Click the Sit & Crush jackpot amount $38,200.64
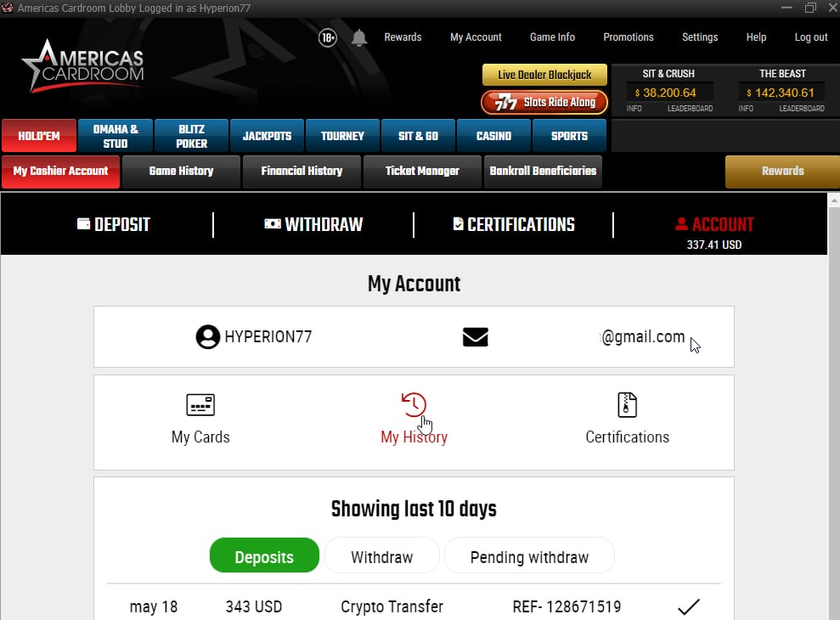Viewport: 840px width, 620px height. [669, 93]
